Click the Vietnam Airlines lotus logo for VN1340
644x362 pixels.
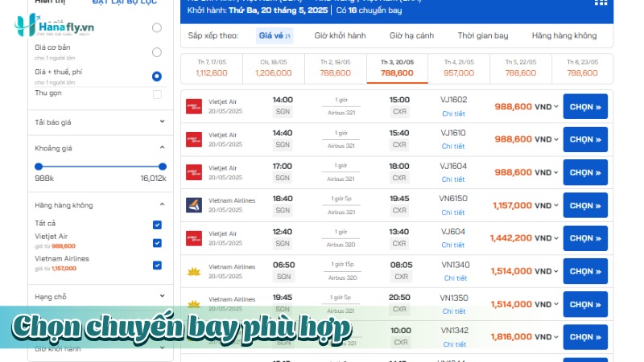pos(194,271)
